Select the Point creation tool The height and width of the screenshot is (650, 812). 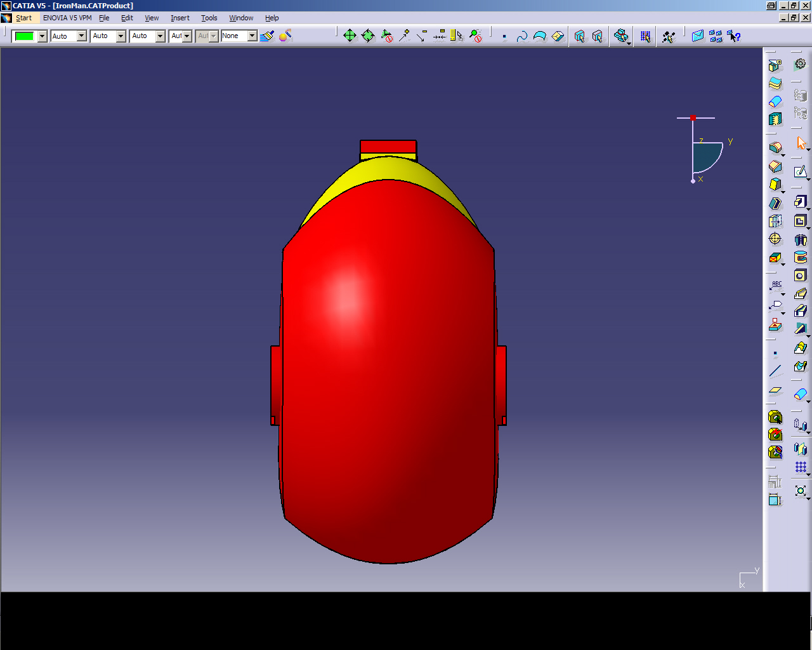point(775,353)
